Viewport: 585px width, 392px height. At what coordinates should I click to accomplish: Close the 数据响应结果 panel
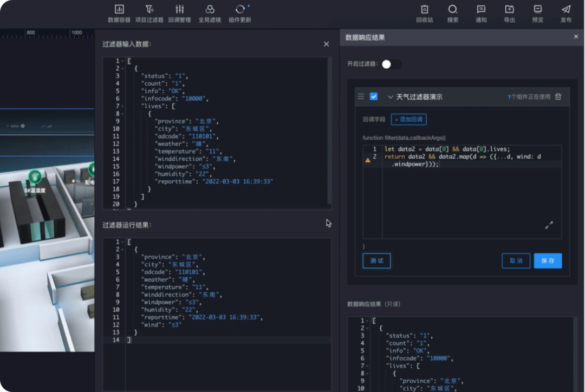576,37
